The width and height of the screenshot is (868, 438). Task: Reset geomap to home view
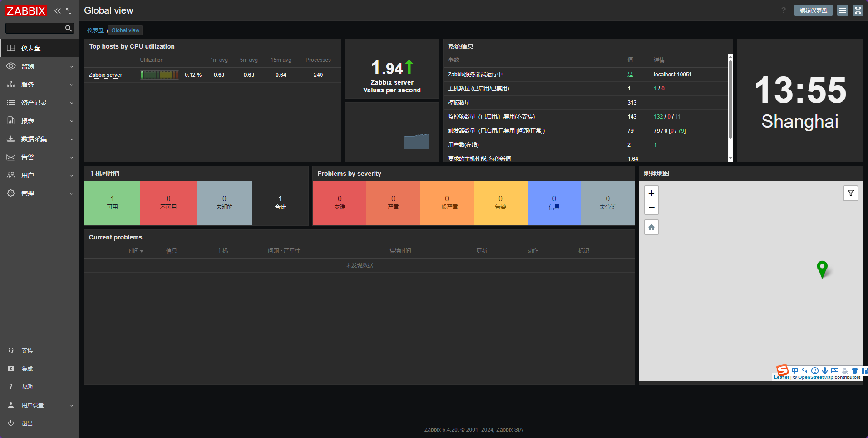(x=651, y=227)
